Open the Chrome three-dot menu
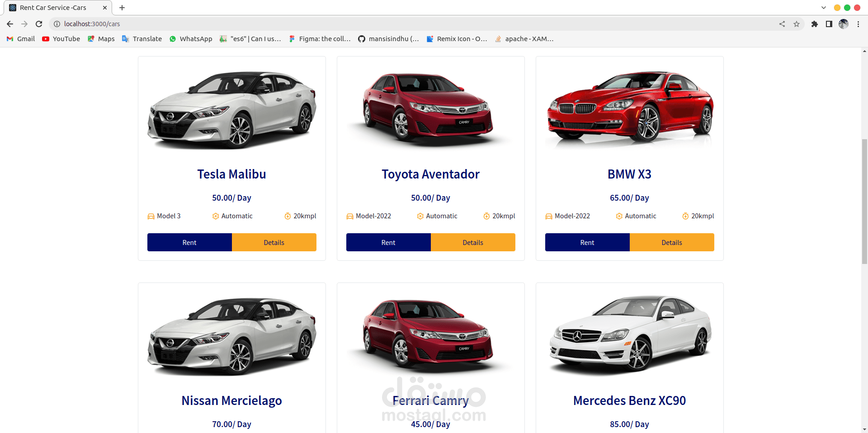This screenshot has height=433, width=868. pyautogui.click(x=858, y=24)
